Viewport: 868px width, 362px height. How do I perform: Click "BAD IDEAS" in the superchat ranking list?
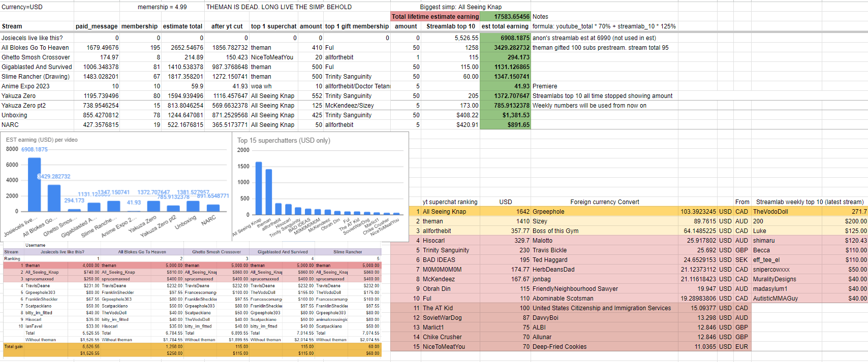[439, 260]
